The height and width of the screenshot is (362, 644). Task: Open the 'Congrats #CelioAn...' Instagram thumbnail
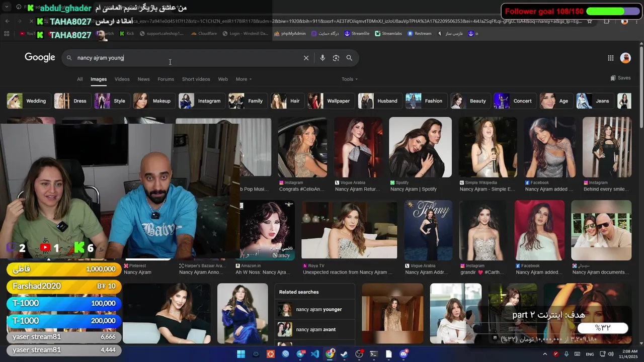click(x=302, y=147)
